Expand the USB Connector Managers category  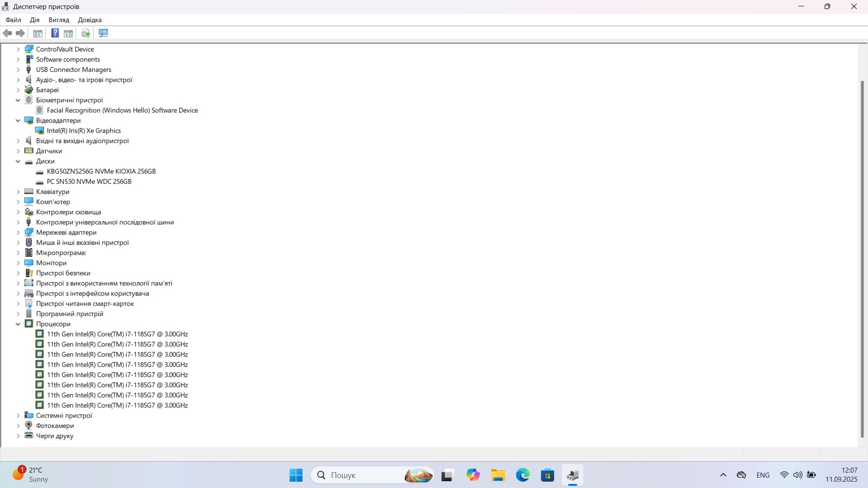[18, 70]
